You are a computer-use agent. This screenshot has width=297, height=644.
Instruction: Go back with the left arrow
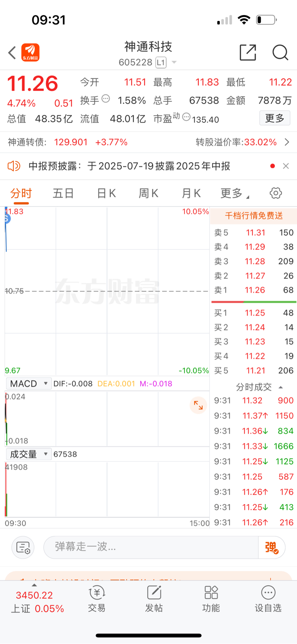click(12, 53)
